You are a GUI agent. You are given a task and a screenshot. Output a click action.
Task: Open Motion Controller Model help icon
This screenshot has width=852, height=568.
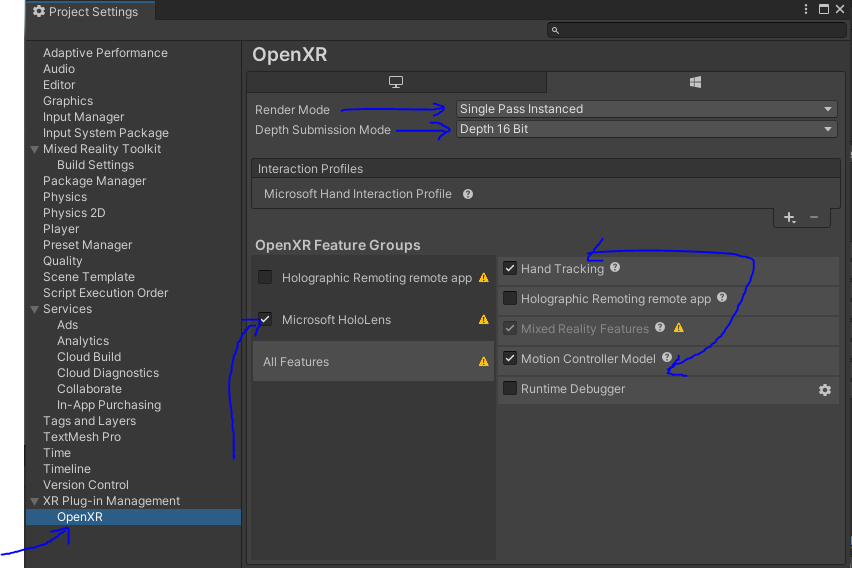coord(667,357)
